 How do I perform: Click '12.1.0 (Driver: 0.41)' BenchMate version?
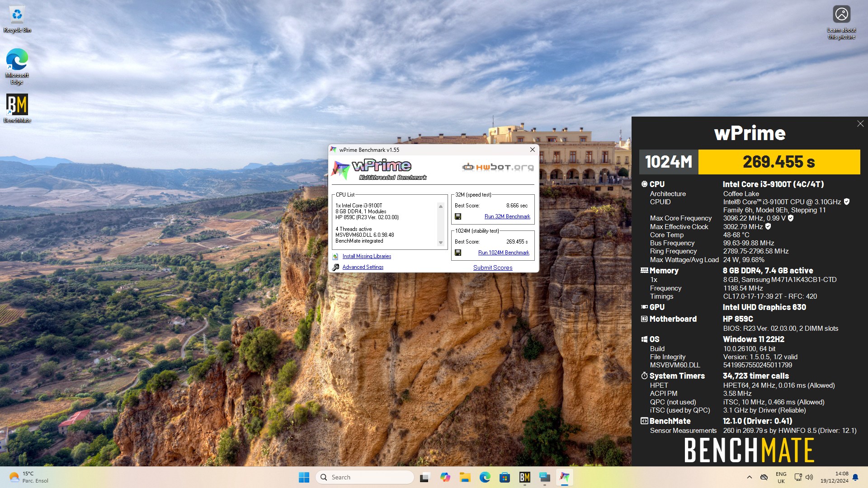pyautogui.click(x=757, y=421)
